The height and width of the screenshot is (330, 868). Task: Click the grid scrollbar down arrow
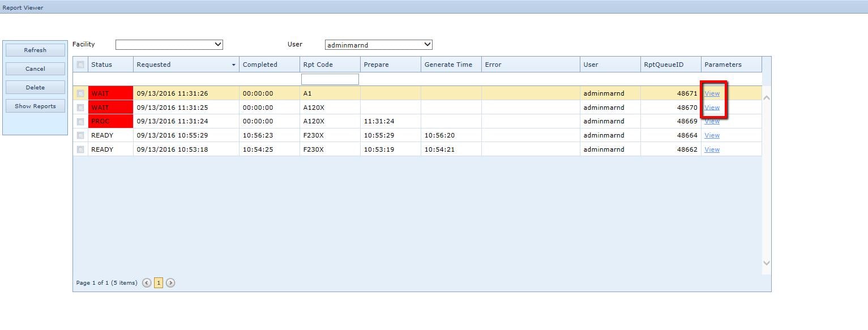point(767,263)
